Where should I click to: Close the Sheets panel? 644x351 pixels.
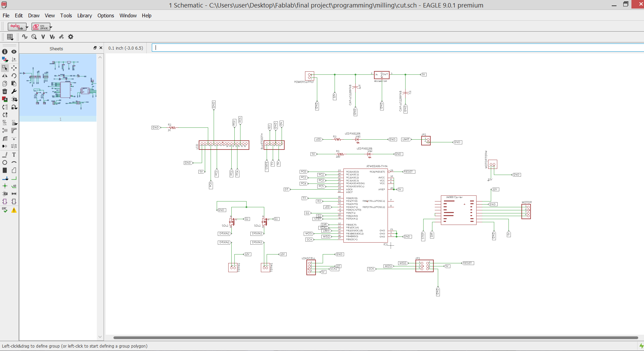[101, 48]
